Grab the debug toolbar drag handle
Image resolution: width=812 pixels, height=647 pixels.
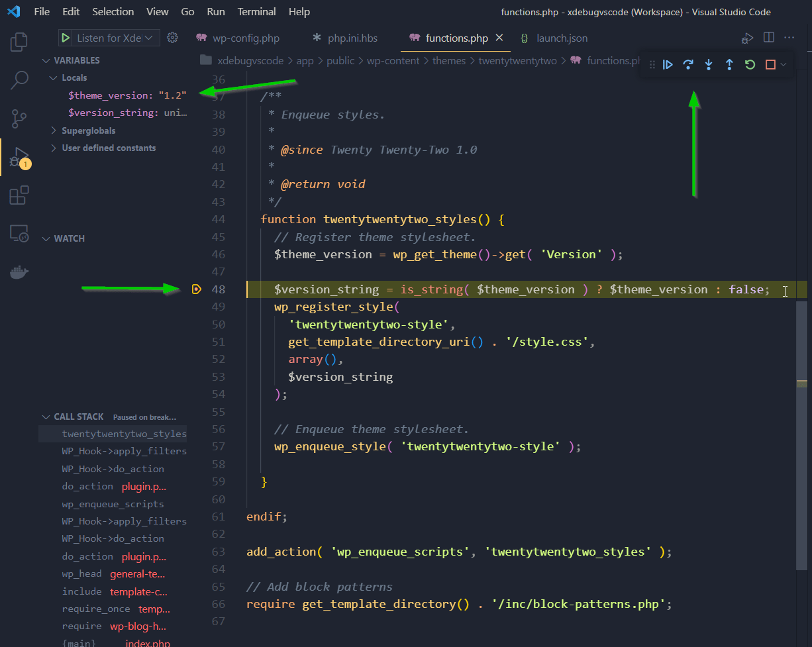pos(652,64)
